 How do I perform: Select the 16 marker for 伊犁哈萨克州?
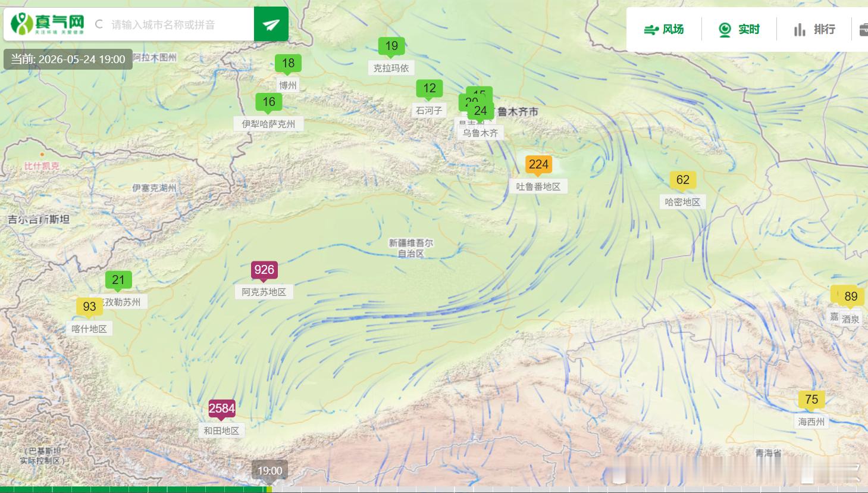[269, 102]
